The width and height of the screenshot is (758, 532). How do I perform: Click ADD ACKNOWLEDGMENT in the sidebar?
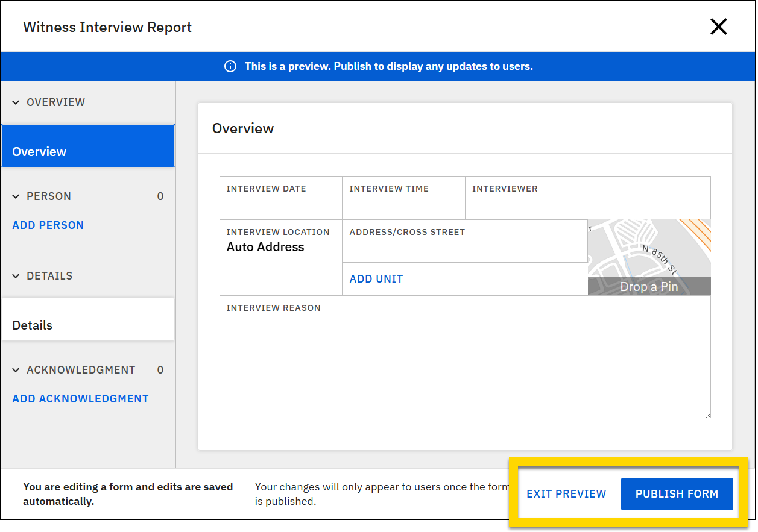click(x=80, y=398)
